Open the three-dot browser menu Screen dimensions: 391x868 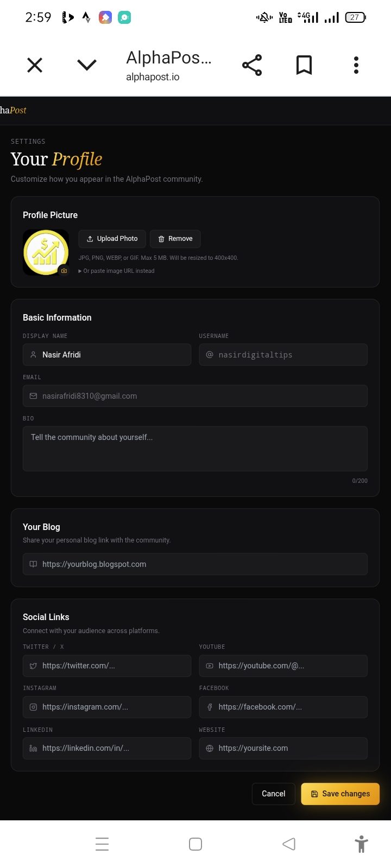click(x=356, y=65)
